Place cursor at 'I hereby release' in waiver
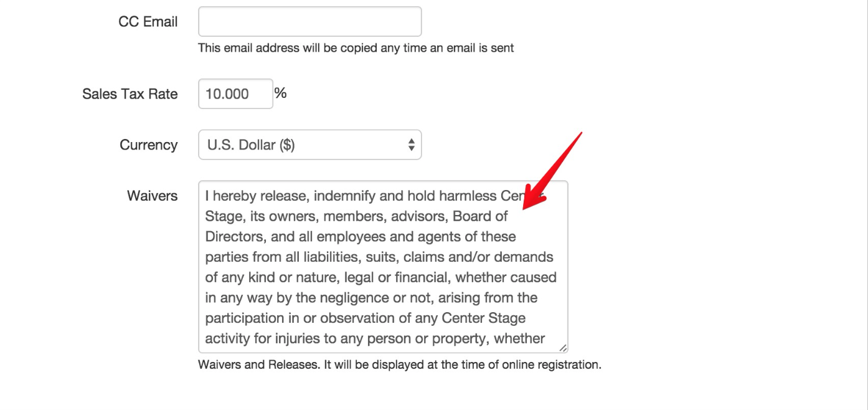The image size is (868, 410). point(257,196)
